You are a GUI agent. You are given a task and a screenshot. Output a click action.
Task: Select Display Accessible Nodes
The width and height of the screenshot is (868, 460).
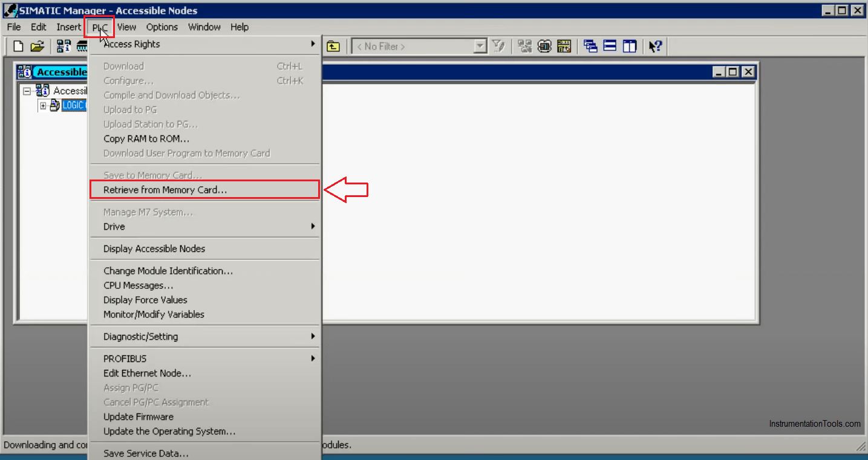[x=204, y=249]
